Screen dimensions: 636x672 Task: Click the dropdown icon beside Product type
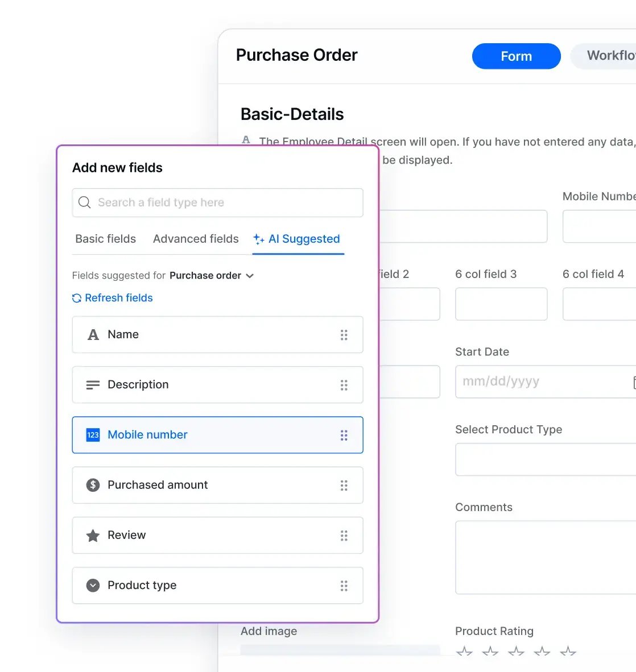[93, 586]
